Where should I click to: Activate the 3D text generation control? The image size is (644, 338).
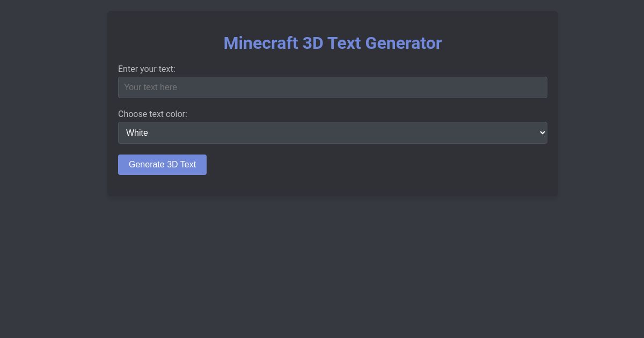(162, 165)
